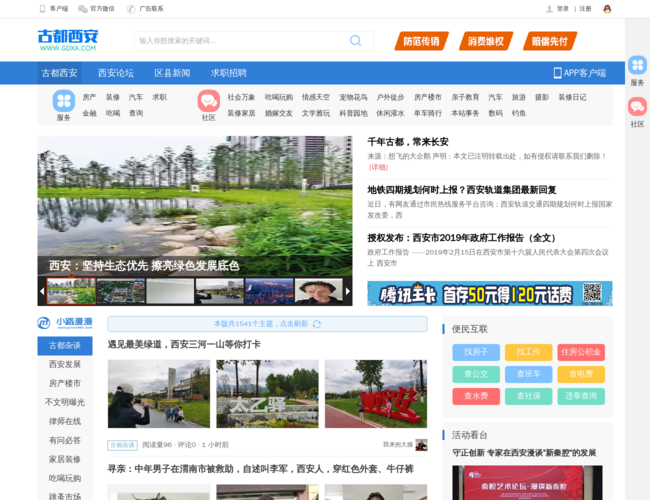Click the right sidebar 服务 icon
The height and width of the screenshot is (500, 650).
tap(637, 65)
